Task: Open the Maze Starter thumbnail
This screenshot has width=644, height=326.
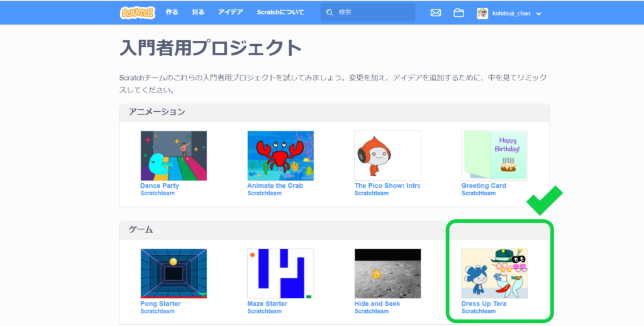Action: [x=280, y=273]
